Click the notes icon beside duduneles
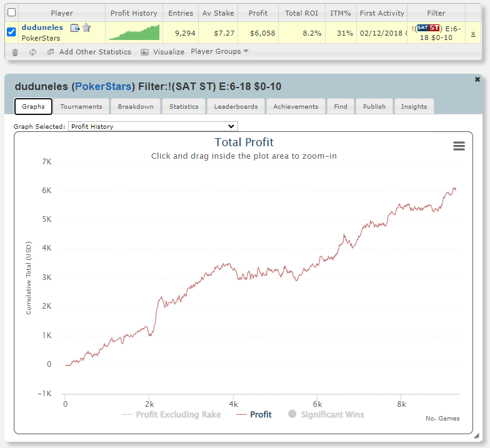The height and width of the screenshot is (448, 490). point(75,28)
